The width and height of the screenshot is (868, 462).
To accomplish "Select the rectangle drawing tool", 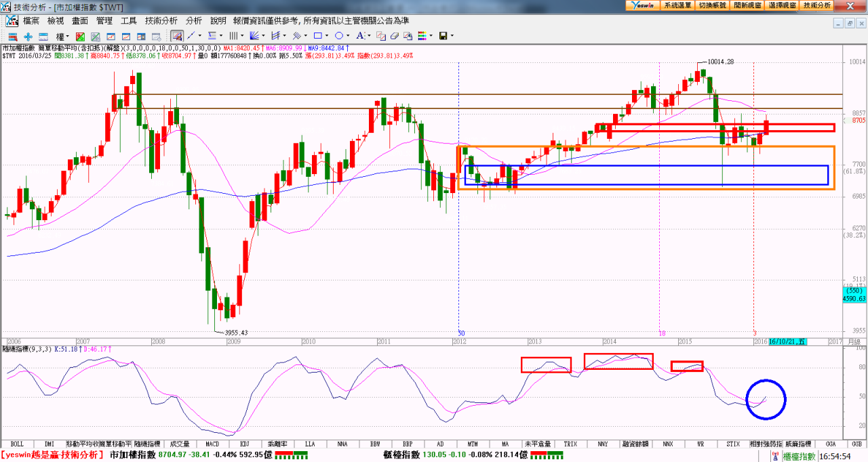I will (317, 35).
